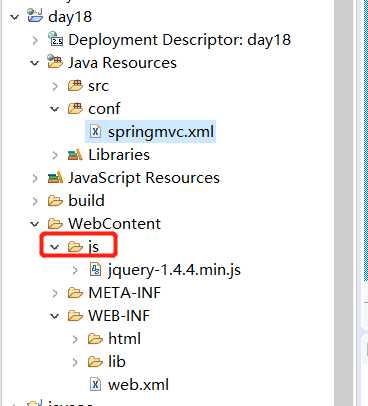Click the Java Resources icon
The image size is (368, 406).
pyautogui.click(x=55, y=62)
